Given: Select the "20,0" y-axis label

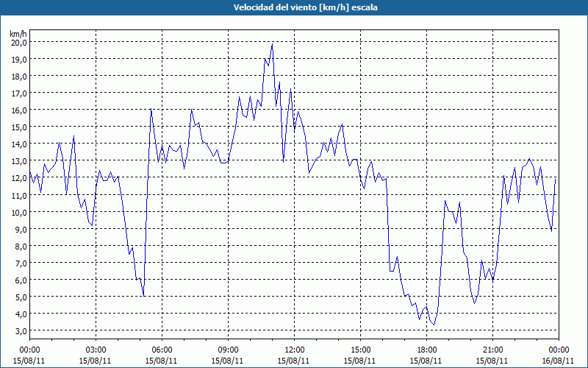Looking at the screenshot, I should click(18, 42).
